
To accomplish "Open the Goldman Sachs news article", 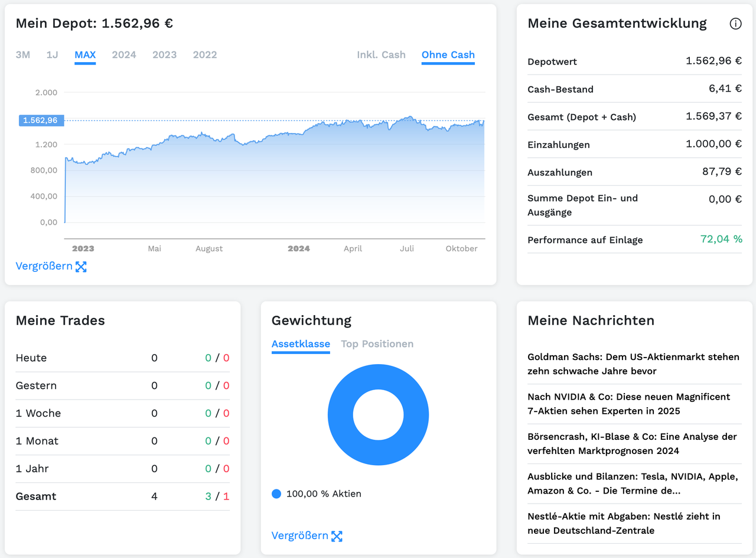I will (633, 364).
